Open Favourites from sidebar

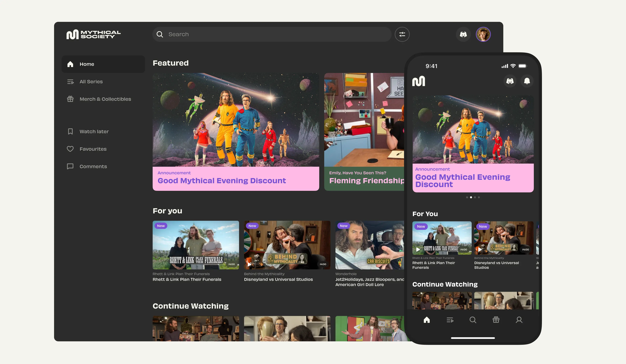(93, 149)
